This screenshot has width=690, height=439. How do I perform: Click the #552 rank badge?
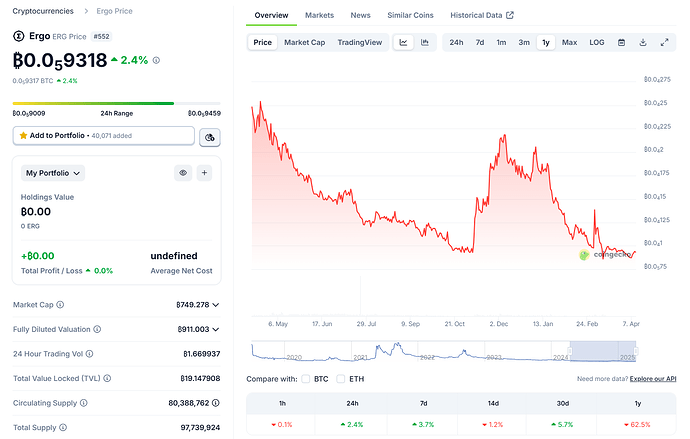click(101, 37)
